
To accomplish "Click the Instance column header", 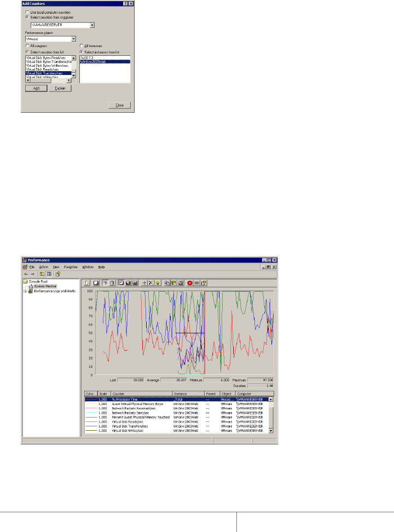I will pos(189,394).
